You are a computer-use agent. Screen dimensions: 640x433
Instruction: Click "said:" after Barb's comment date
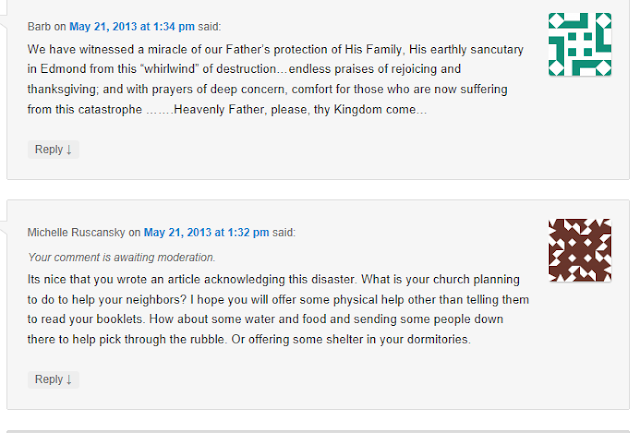point(209,27)
